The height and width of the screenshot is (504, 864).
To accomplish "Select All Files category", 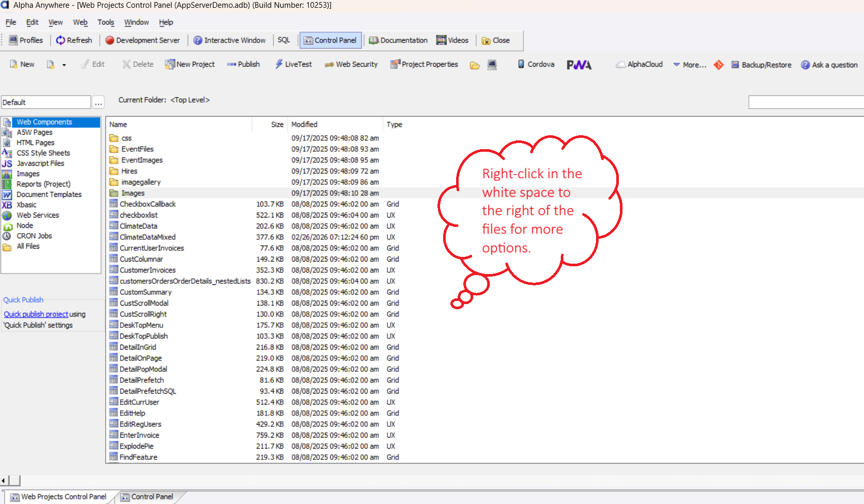I will (27, 247).
